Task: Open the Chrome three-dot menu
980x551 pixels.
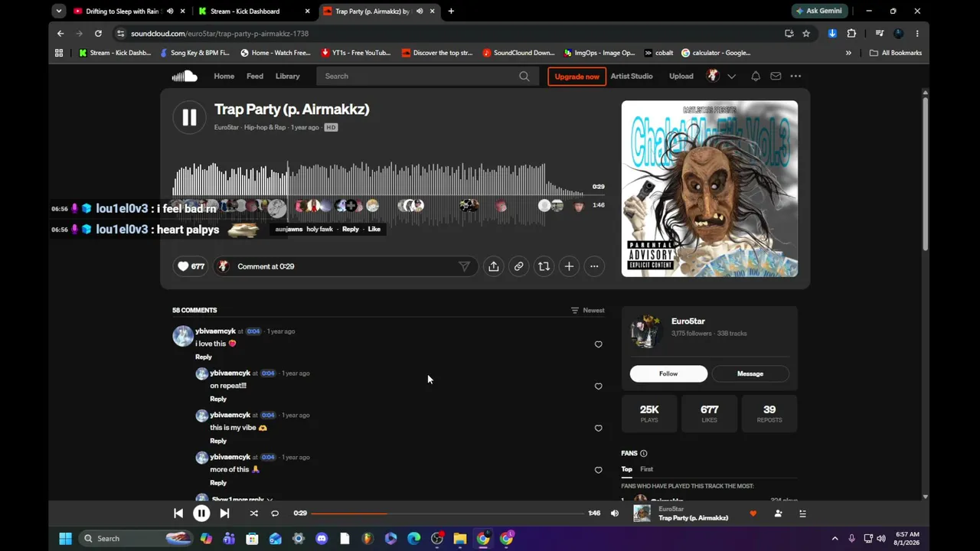Action: pos(917,34)
